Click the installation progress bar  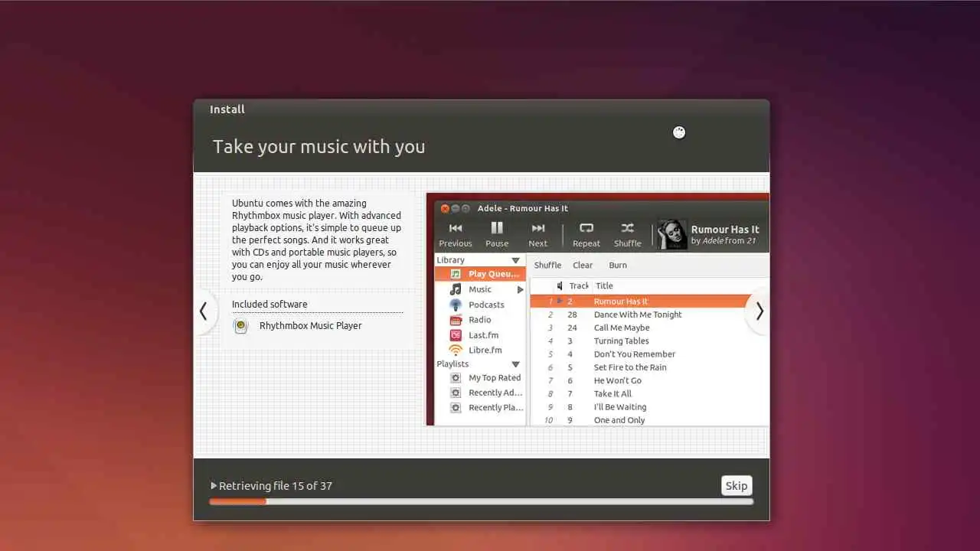tap(481, 502)
